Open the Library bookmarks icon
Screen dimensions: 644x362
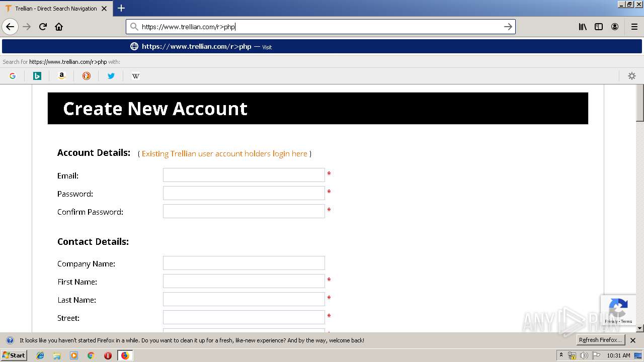[583, 27]
